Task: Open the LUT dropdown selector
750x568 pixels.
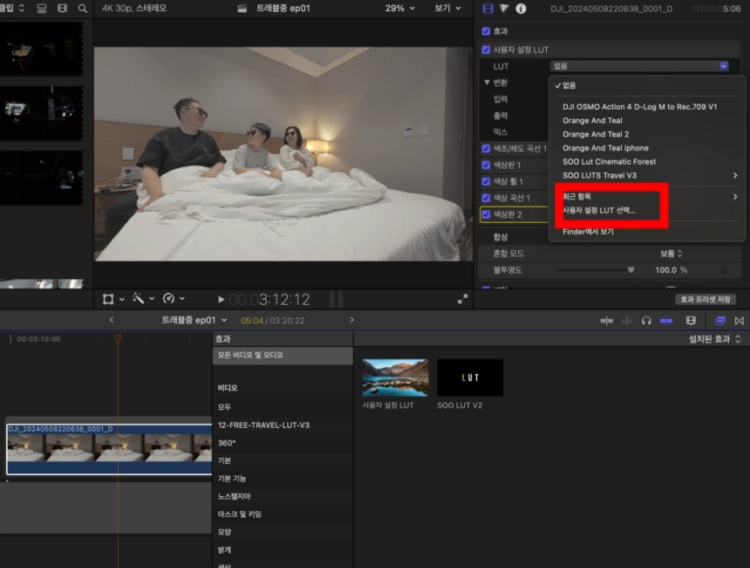Action: (640, 66)
